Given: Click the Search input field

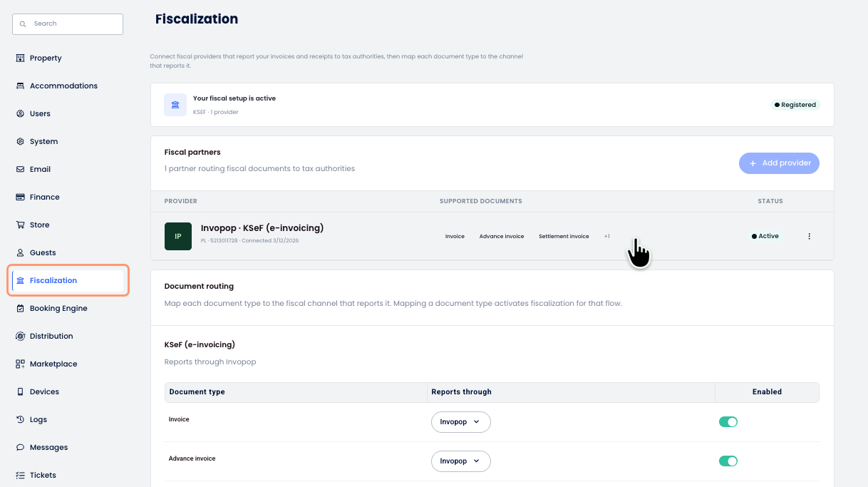Looking at the screenshot, I should pyautogui.click(x=68, y=24).
